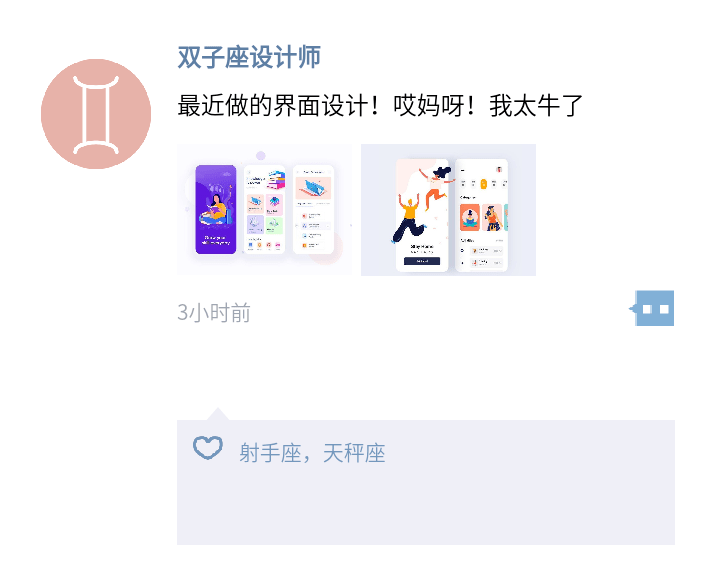The height and width of the screenshot is (587, 720).
Task: Click the white Gemini glyph inside avatar
Action: [x=96, y=115]
